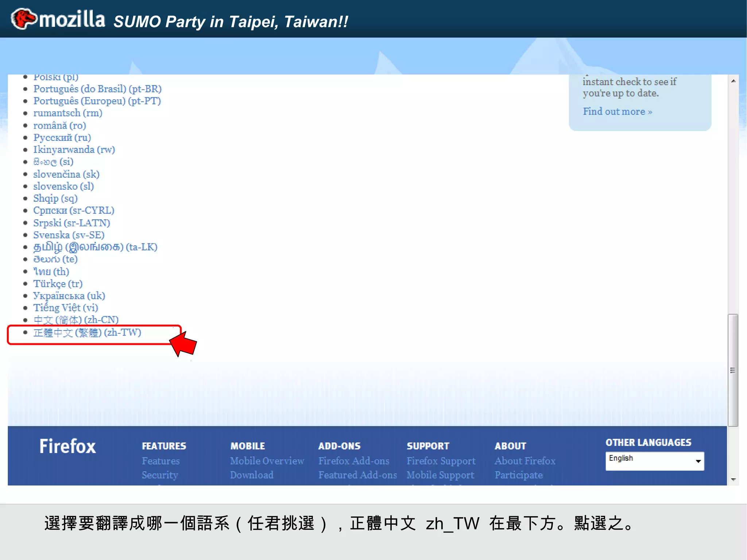Image resolution: width=747 pixels, height=560 pixels.
Task: Choose the Tamil (ta-LK) language link
Action: [x=95, y=247]
